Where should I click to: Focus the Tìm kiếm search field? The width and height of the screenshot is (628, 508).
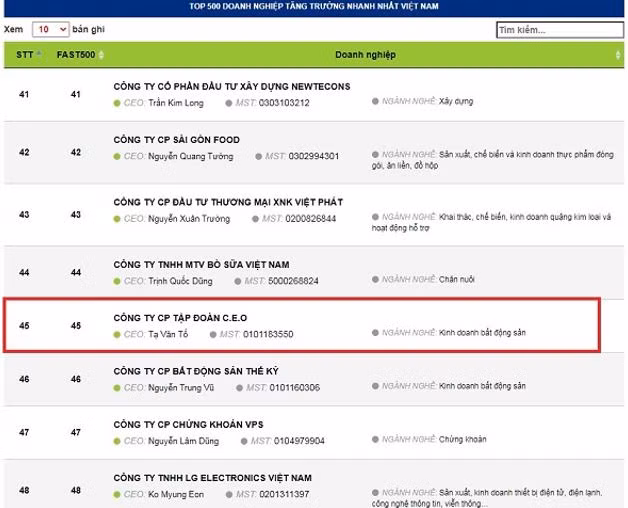[x=560, y=30]
